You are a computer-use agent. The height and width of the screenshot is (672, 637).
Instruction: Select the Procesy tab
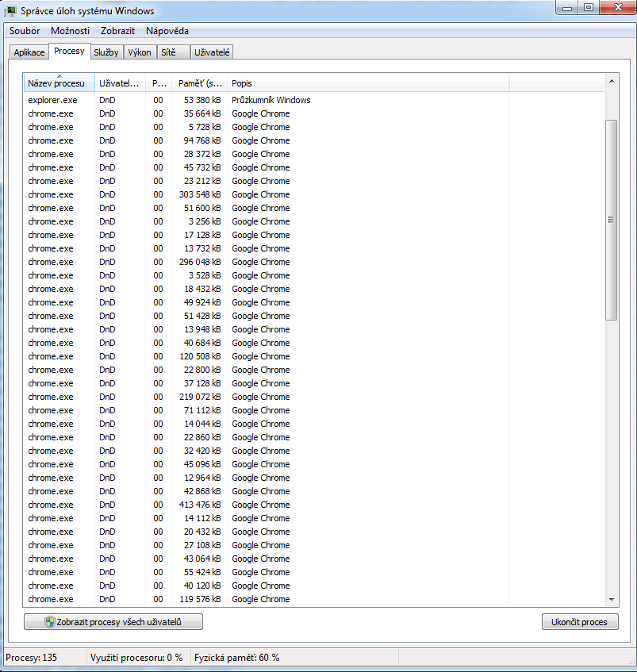point(69,51)
